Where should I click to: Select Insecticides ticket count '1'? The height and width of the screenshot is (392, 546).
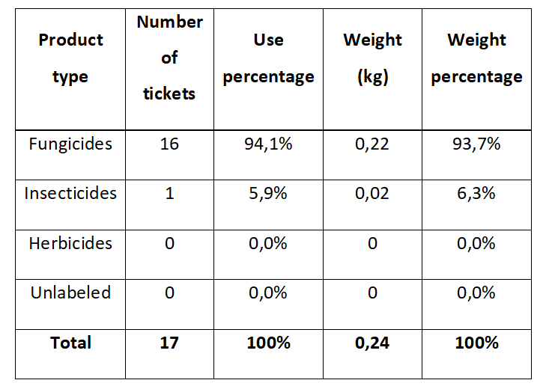coord(169,193)
